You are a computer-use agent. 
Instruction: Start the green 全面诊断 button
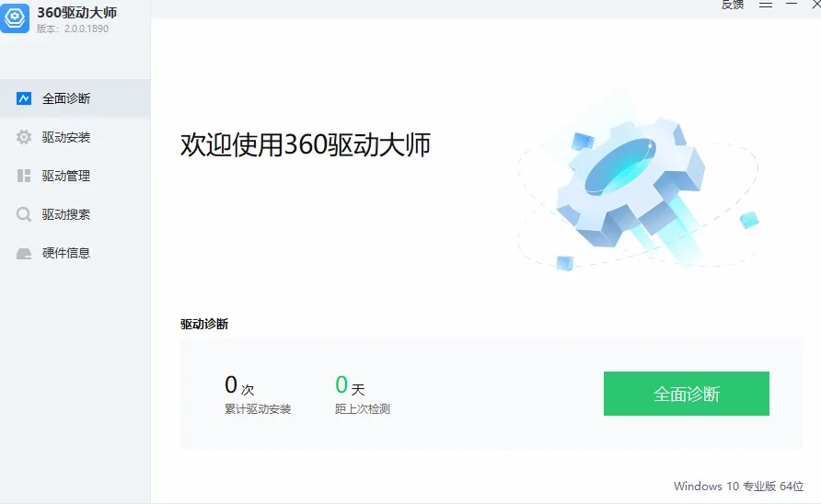[x=687, y=394]
